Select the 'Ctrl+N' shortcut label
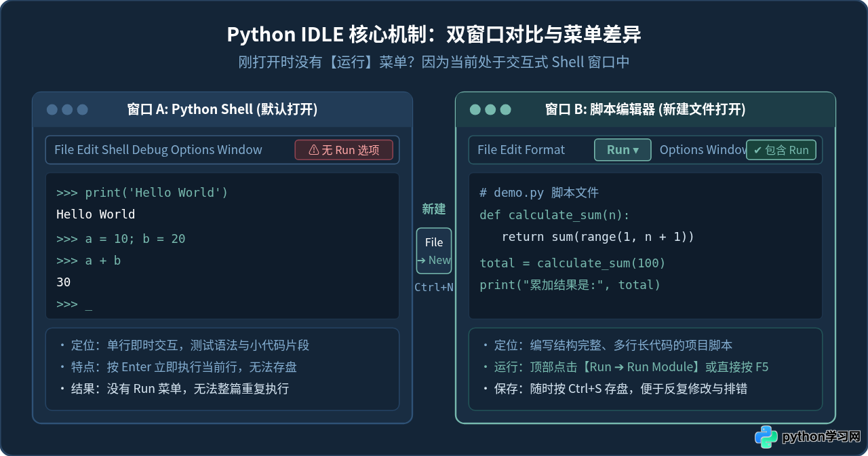This screenshot has width=868, height=456. click(434, 287)
